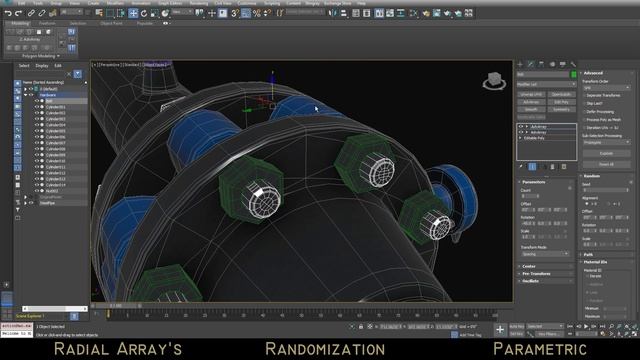Viewport: 640px width, 360px height.
Task: Open Scene Explorer Edit menu
Action: point(58,66)
